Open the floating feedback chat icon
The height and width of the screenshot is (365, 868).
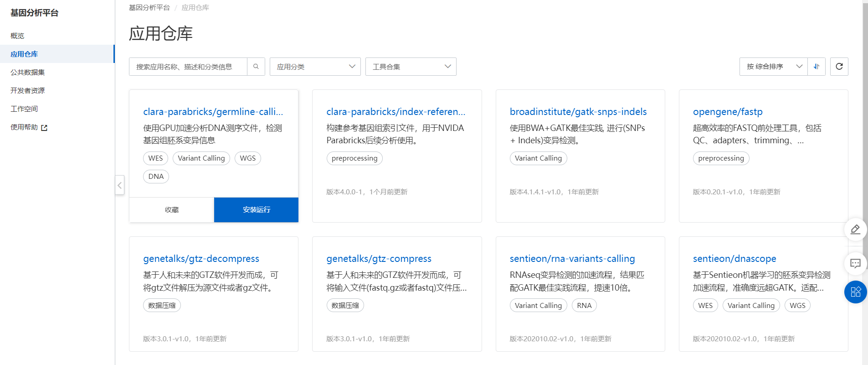point(855,263)
